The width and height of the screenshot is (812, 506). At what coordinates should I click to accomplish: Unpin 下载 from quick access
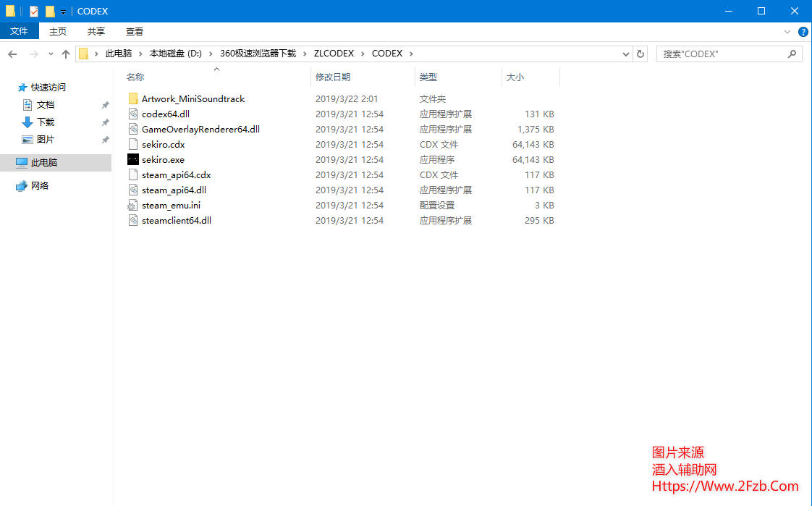click(x=105, y=122)
